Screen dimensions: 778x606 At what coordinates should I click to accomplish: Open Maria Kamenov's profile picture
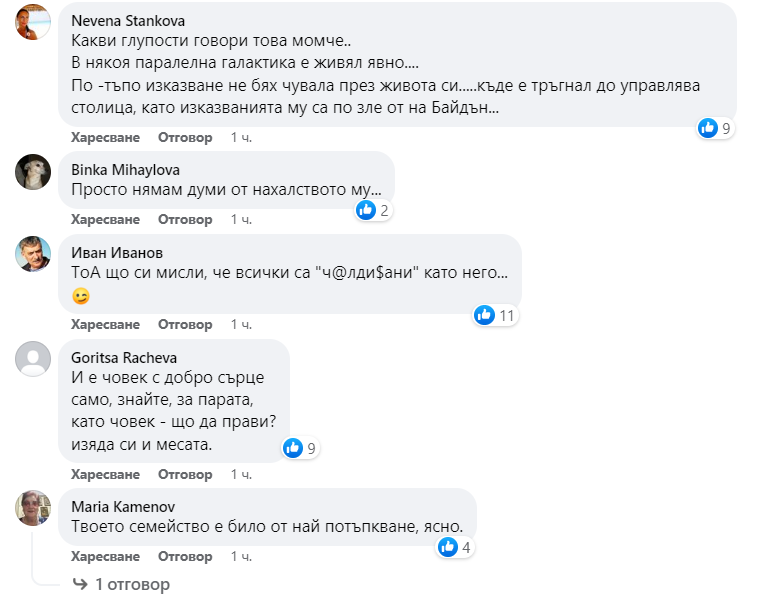click(34, 508)
